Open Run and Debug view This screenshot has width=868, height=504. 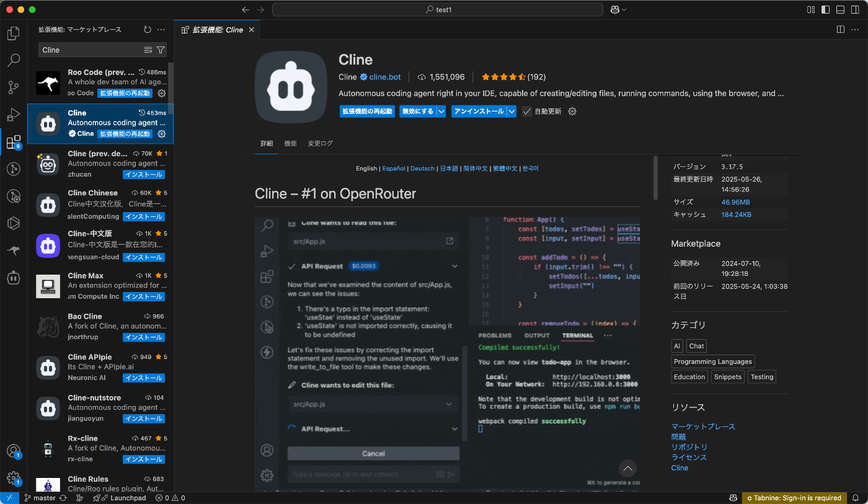click(x=14, y=115)
